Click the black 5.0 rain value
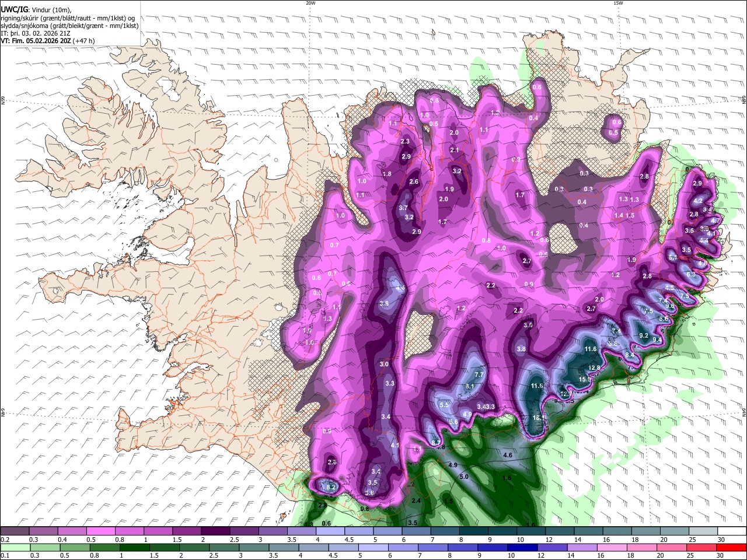This screenshot has height=560, width=747. click(464, 477)
